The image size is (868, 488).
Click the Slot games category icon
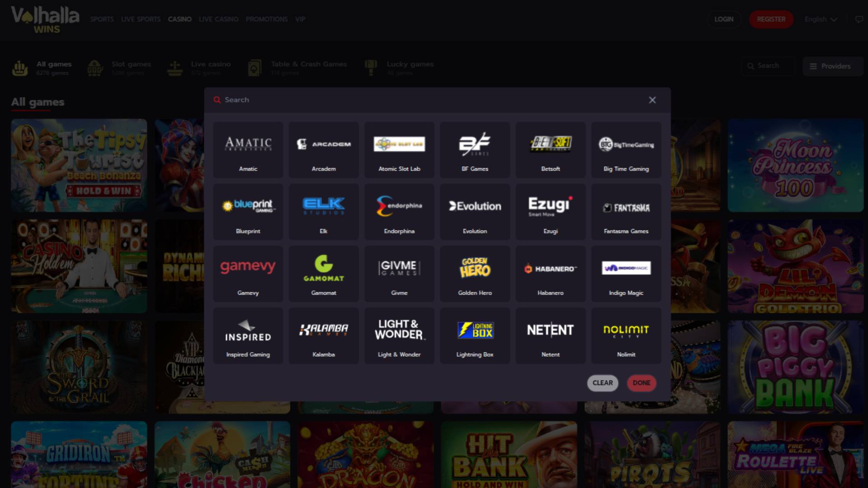click(95, 67)
